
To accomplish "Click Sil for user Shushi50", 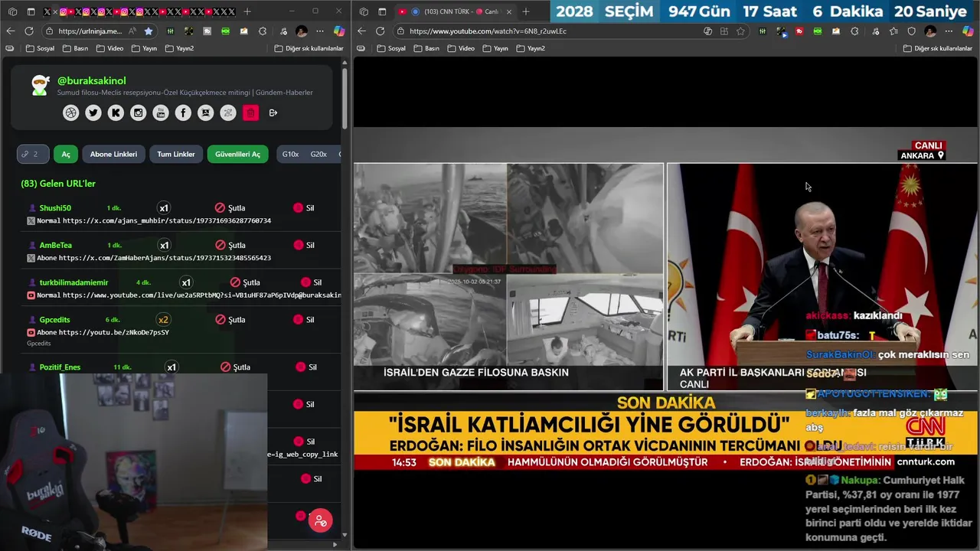I will coord(304,208).
